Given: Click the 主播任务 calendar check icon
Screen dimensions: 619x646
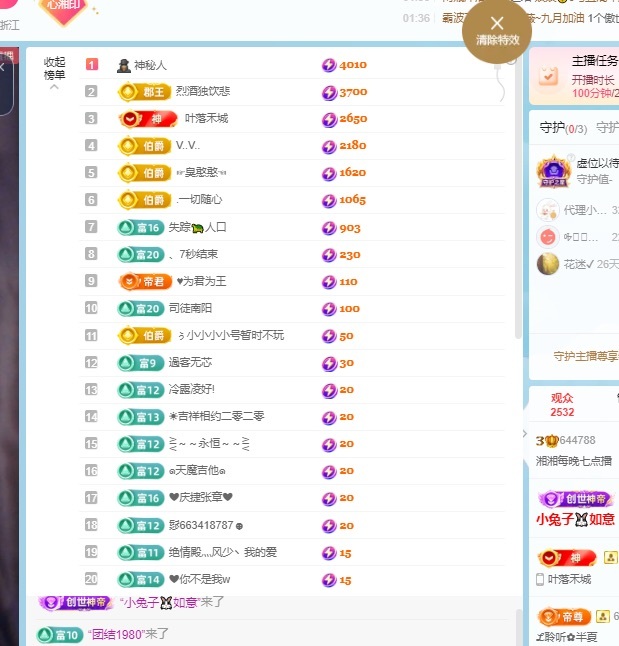Looking at the screenshot, I should pyautogui.click(x=549, y=75).
